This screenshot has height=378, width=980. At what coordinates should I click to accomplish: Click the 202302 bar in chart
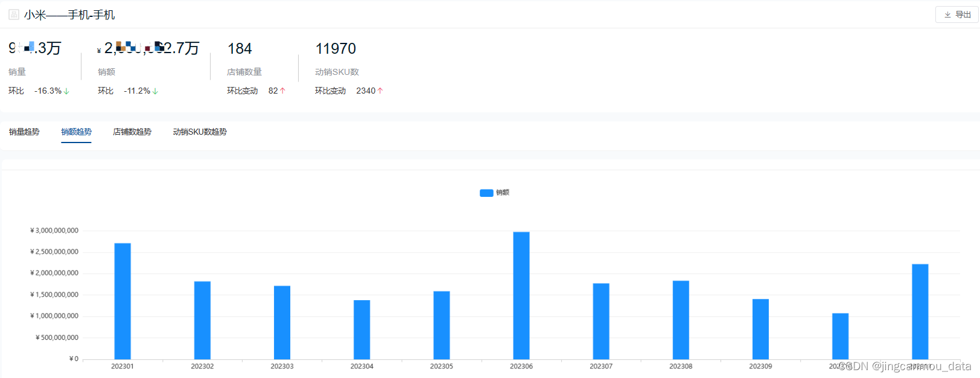202,320
